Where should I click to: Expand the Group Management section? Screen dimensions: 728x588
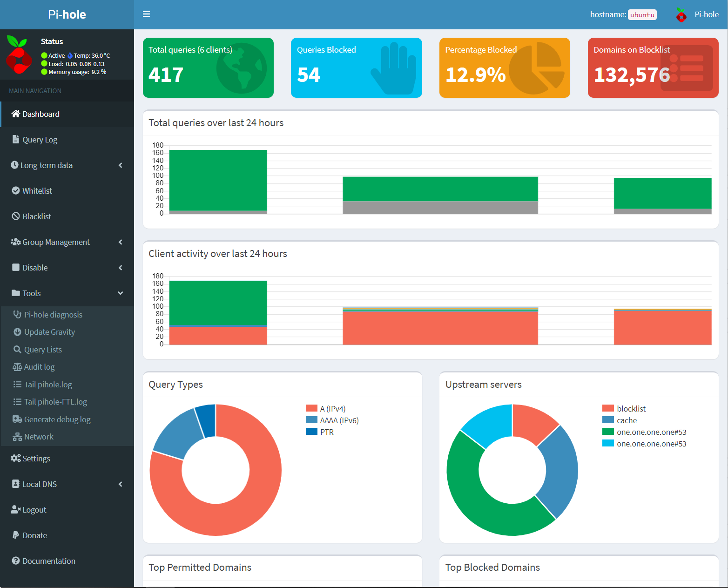point(56,242)
